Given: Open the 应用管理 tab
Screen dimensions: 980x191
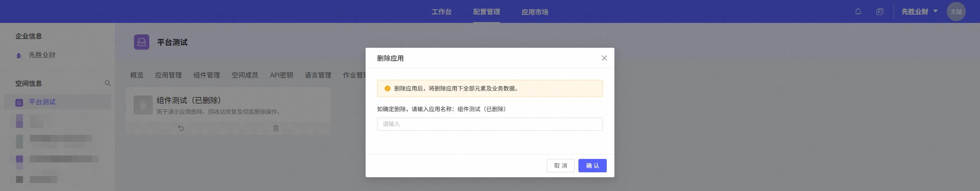Looking at the screenshot, I should point(168,75).
